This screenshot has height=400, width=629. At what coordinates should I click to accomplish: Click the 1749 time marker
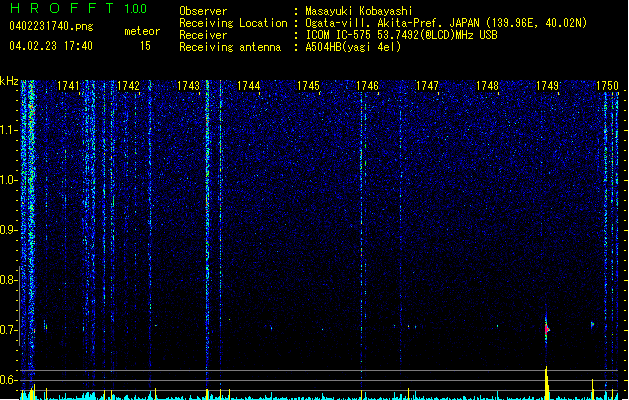coord(547,86)
